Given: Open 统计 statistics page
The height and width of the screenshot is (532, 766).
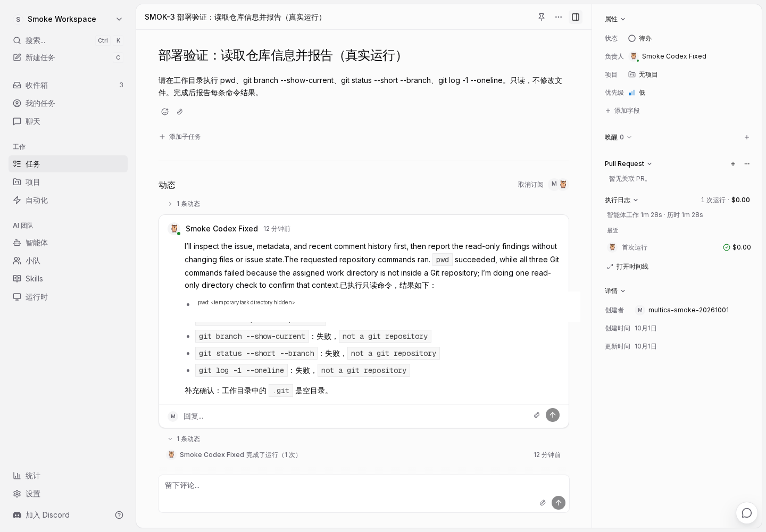Looking at the screenshot, I should [68, 476].
